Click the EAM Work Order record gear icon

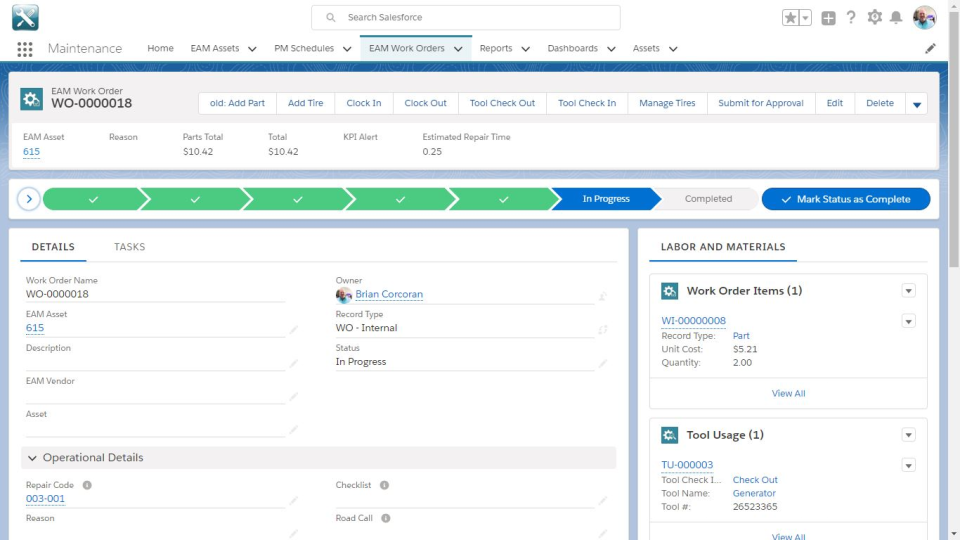31,99
